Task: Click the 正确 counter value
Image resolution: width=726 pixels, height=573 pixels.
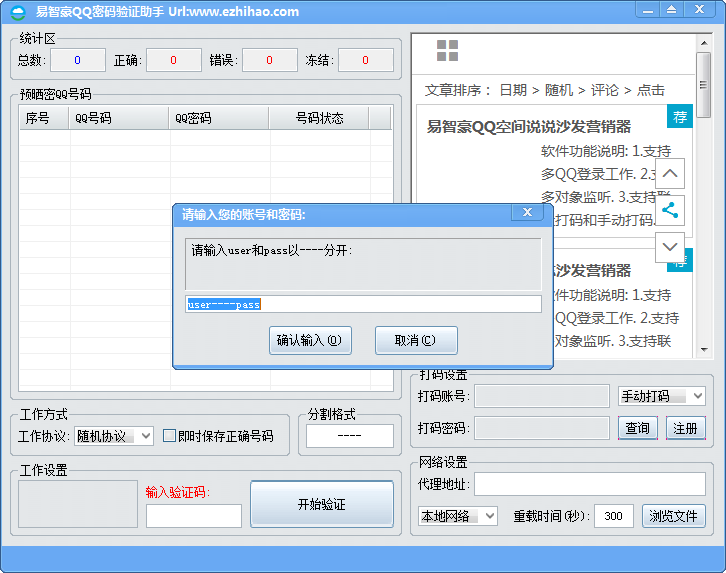Action: pos(174,60)
